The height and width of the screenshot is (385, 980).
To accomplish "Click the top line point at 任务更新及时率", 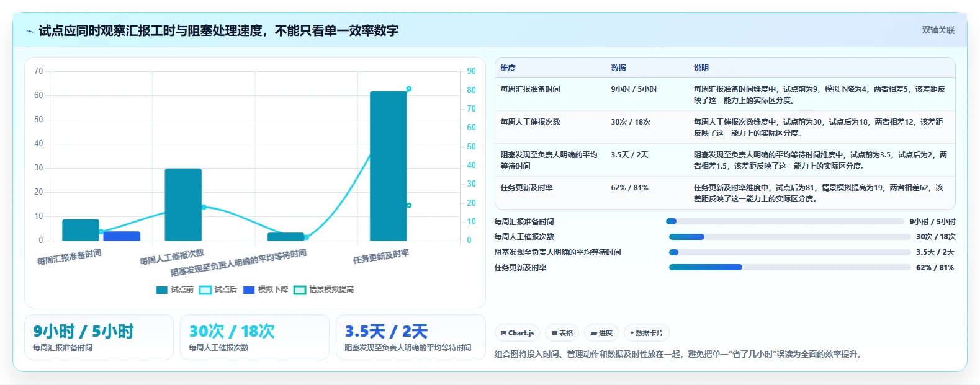I will [x=409, y=89].
